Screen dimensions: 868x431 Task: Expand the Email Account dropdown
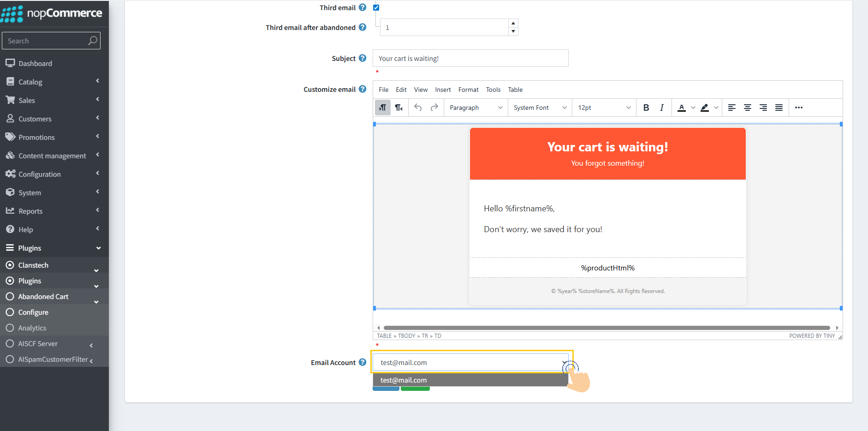(x=564, y=363)
